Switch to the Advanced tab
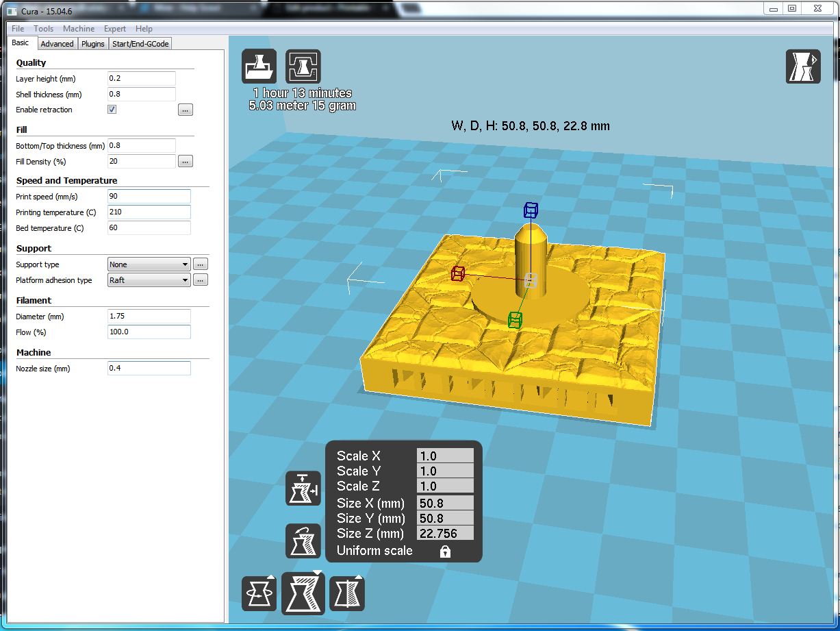840x631 pixels. click(57, 44)
